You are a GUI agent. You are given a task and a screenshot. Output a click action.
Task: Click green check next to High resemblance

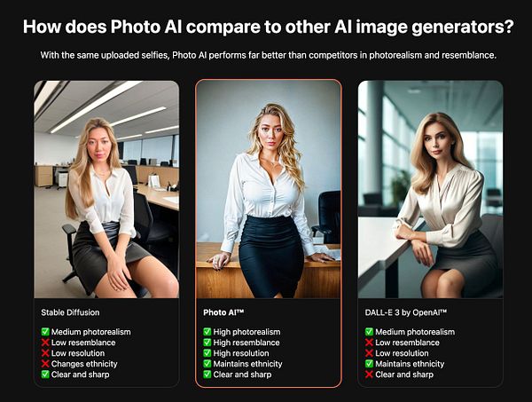coord(207,343)
